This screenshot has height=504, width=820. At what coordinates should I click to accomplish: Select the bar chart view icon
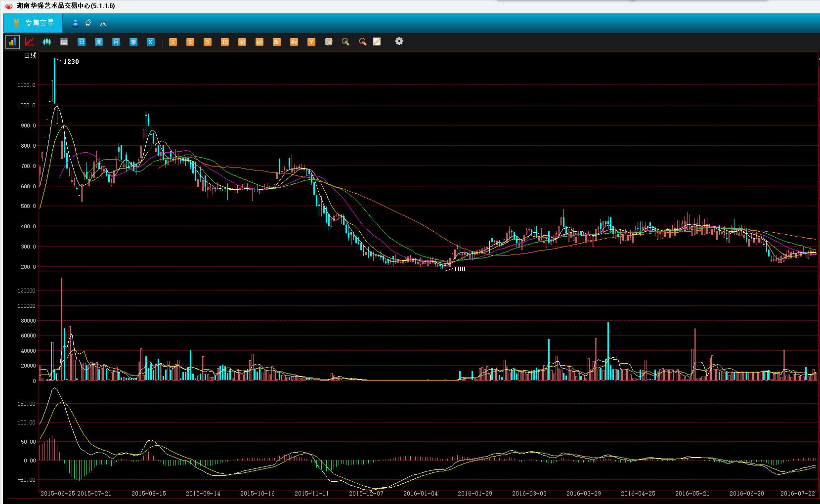[x=12, y=42]
